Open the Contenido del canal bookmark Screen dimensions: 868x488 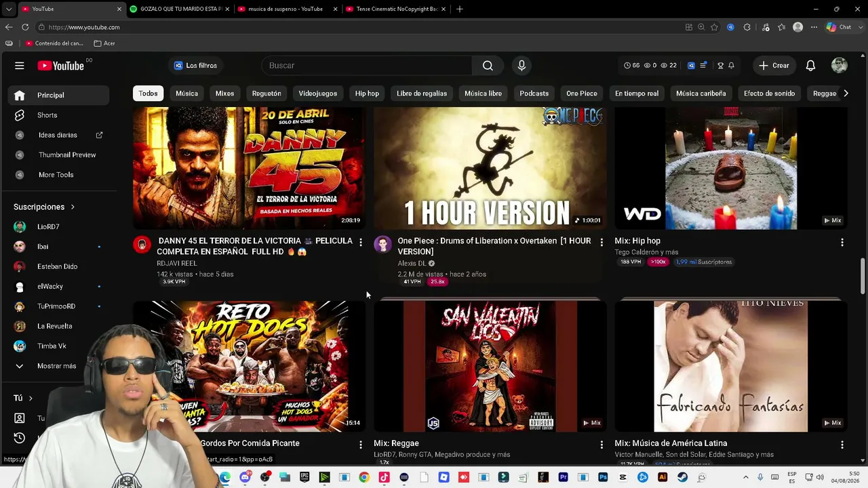(54, 43)
